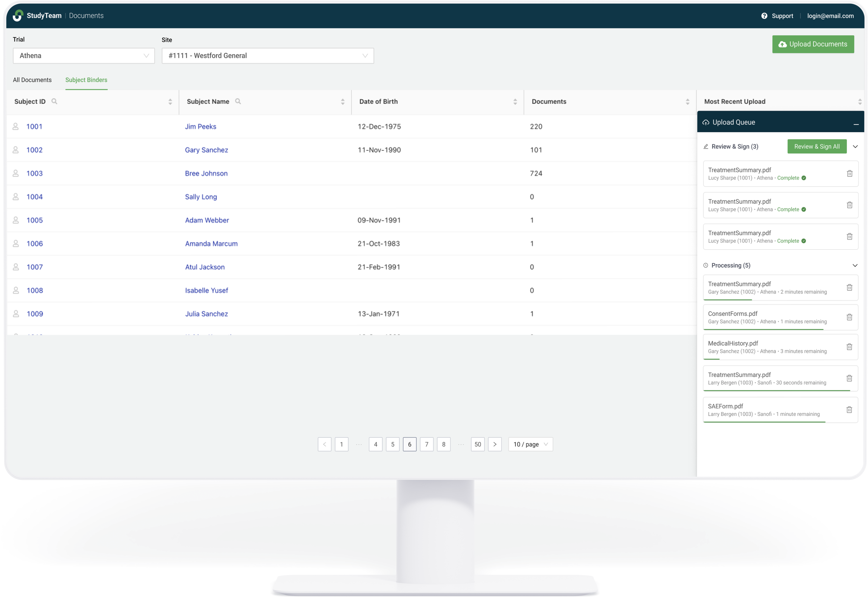This screenshot has height=597, width=868.
Task: Click the Upload Documents button
Action: (x=813, y=44)
